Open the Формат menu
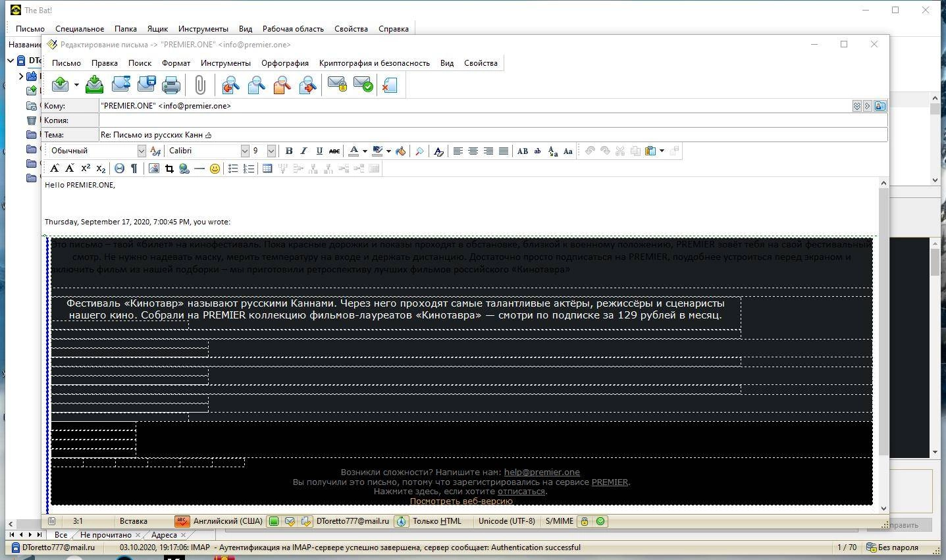946x560 pixels. [176, 63]
